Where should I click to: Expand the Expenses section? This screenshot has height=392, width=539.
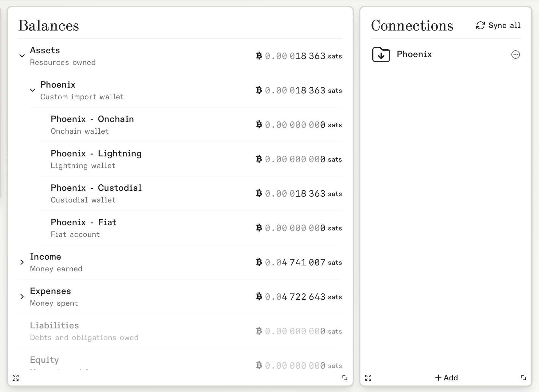point(22,297)
